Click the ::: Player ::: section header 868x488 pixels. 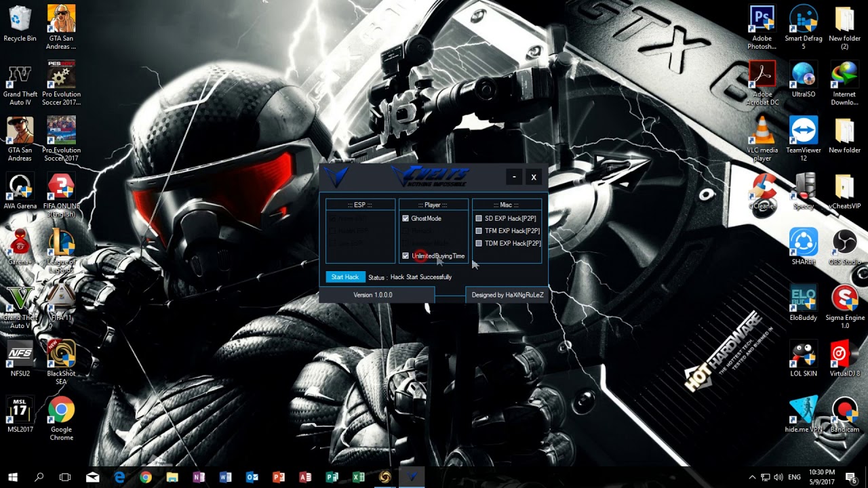[x=433, y=205]
